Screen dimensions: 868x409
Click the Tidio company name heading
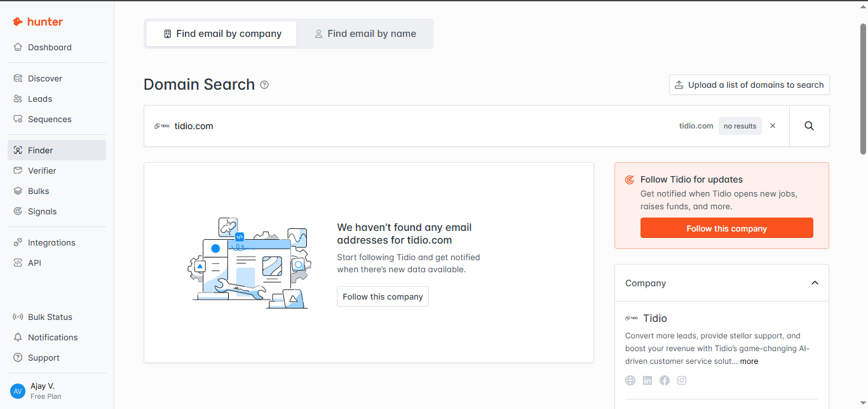point(655,318)
